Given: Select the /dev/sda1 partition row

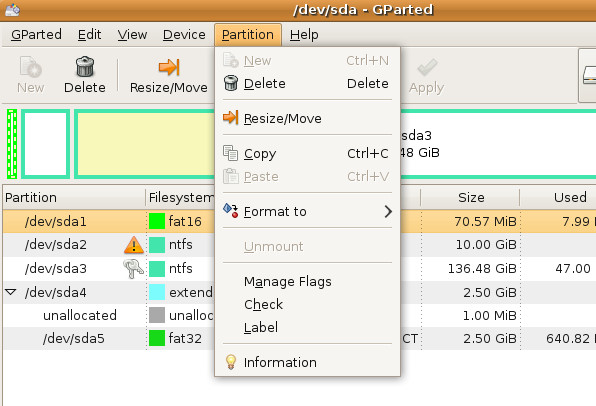Looking at the screenshot, I should [300, 221].
